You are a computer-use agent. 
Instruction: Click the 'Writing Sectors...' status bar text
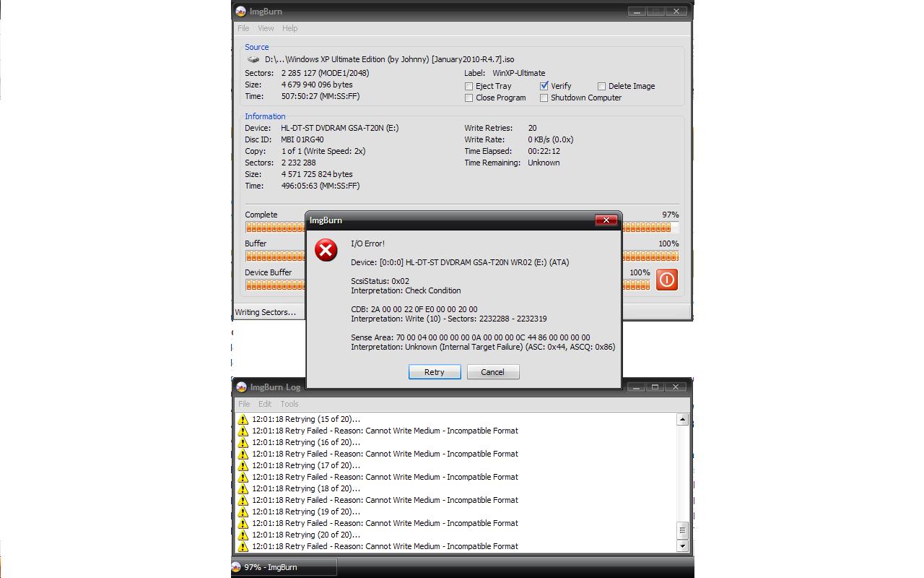click(265, 312)
